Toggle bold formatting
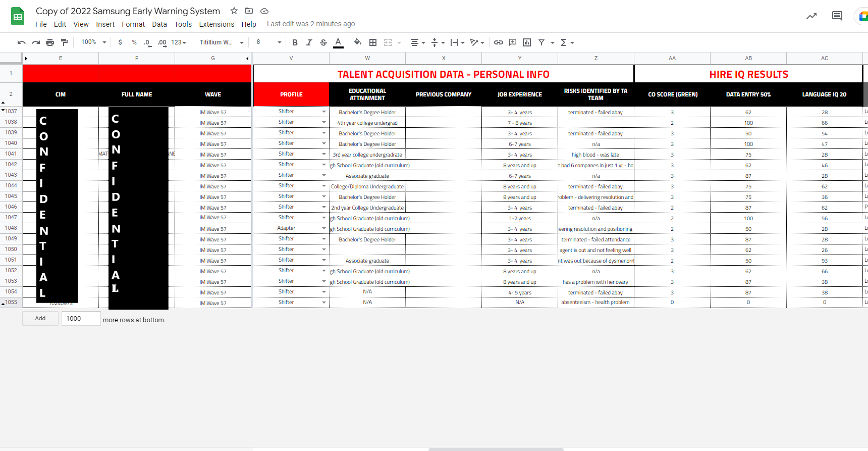868x451 pixels. point(295,42)
